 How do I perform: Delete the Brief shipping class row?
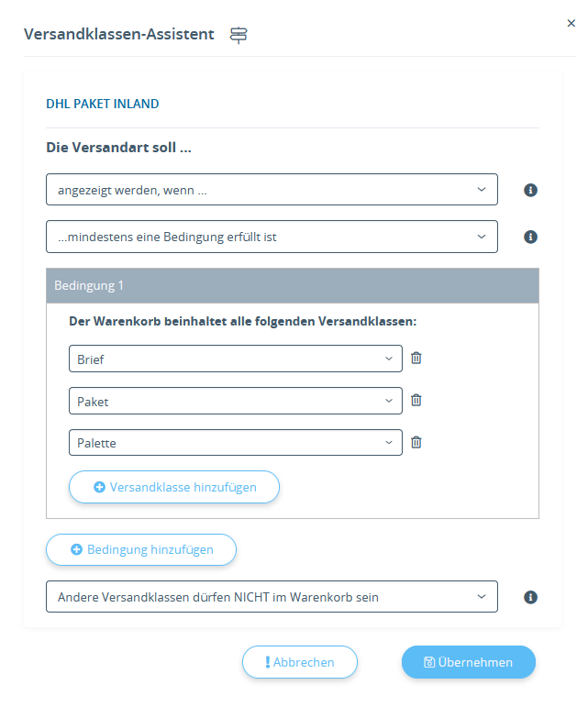pyautogui.click(x=416, y=359)
